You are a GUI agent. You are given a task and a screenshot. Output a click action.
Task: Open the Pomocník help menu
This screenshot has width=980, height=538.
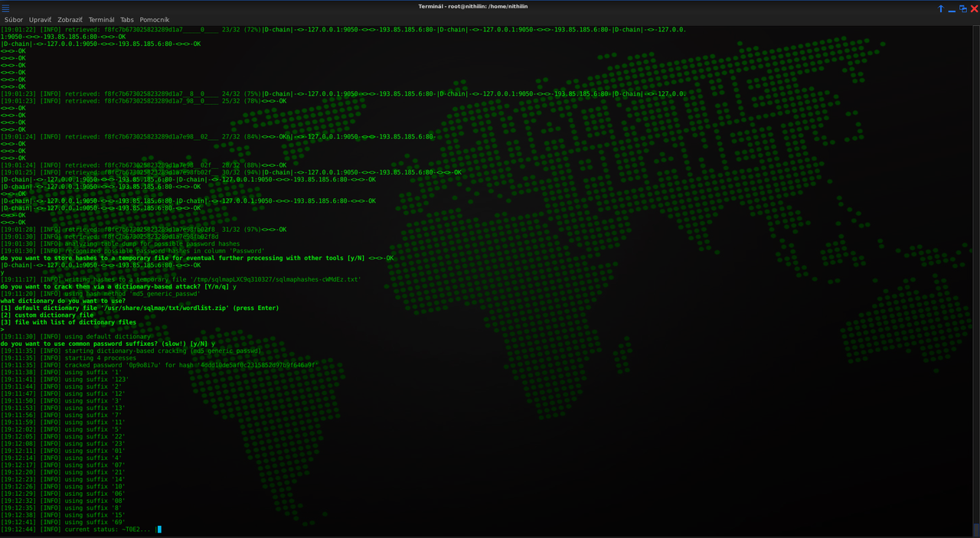tap(154, 20)
